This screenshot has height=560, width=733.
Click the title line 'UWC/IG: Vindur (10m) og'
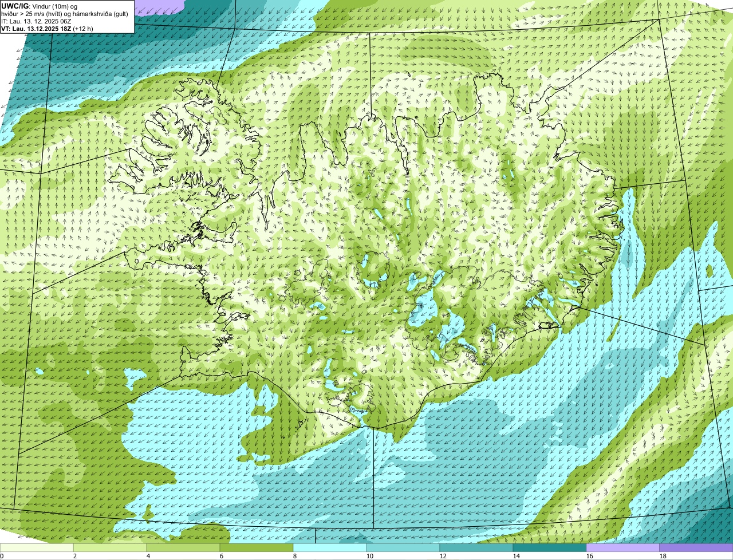pyautogui.click(x=39, y=6)
